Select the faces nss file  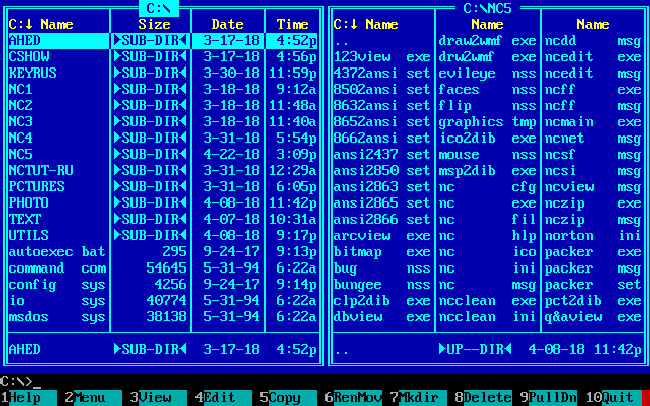(x=488, y=89)
